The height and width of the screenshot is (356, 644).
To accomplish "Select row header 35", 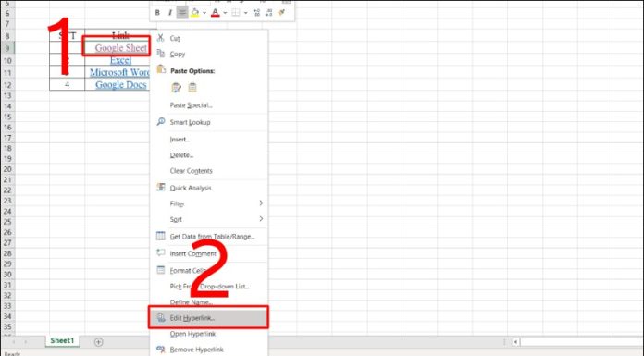I will tap(7, 326).
